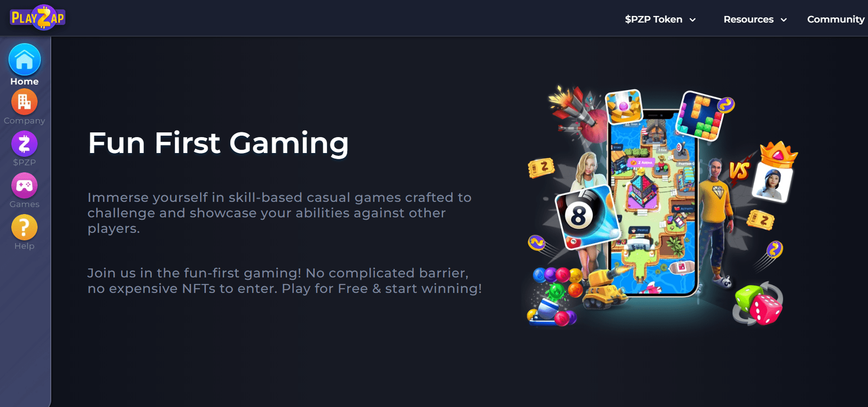Click the PlayZap logo
This screenshot has height=407, width=868.
coord(38,18)
